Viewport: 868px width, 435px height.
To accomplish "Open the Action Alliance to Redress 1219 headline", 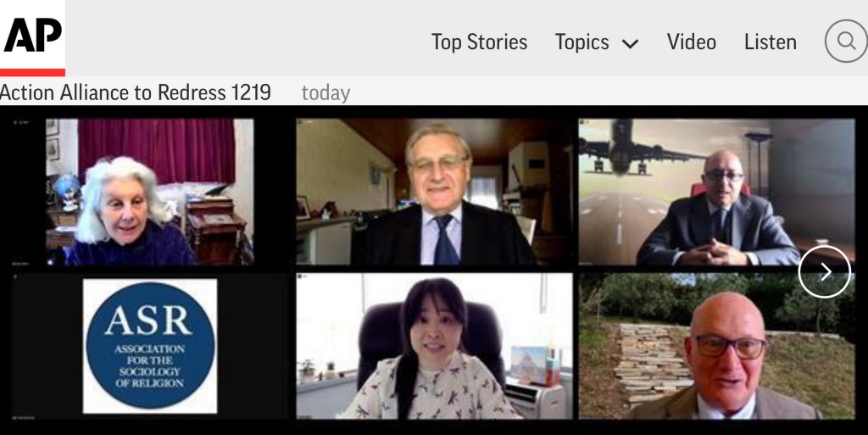I will 136,92.
